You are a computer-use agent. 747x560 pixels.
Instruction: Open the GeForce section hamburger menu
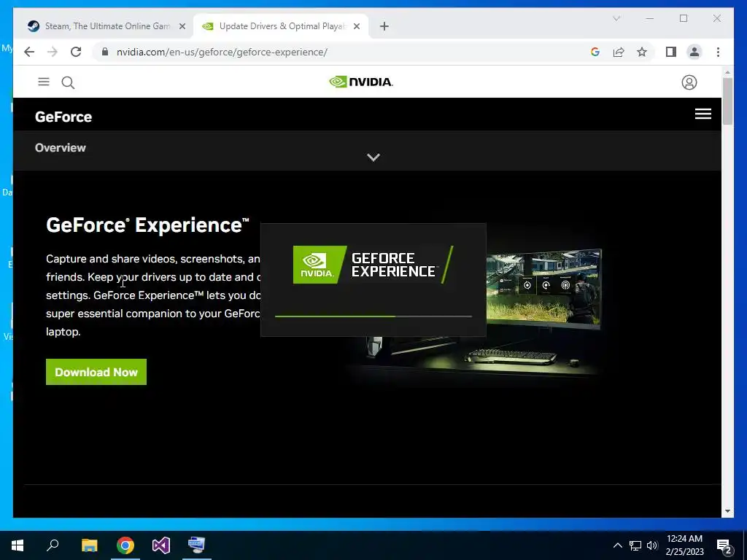(x=703, y=114)
